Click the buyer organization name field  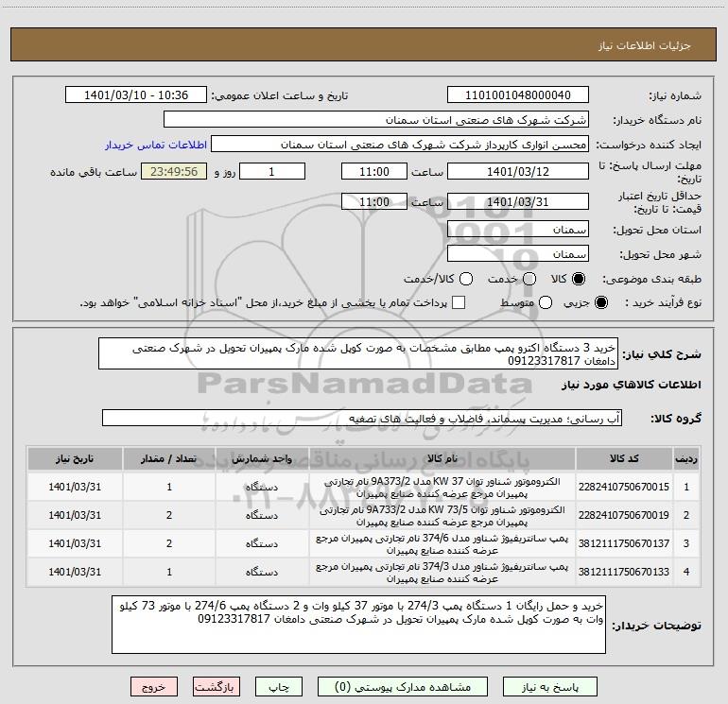click(376, 120)
